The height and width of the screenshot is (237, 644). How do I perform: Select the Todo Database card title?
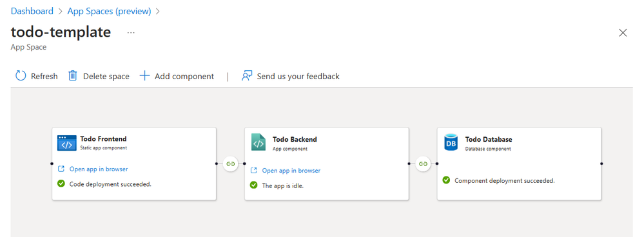(489, 139)
